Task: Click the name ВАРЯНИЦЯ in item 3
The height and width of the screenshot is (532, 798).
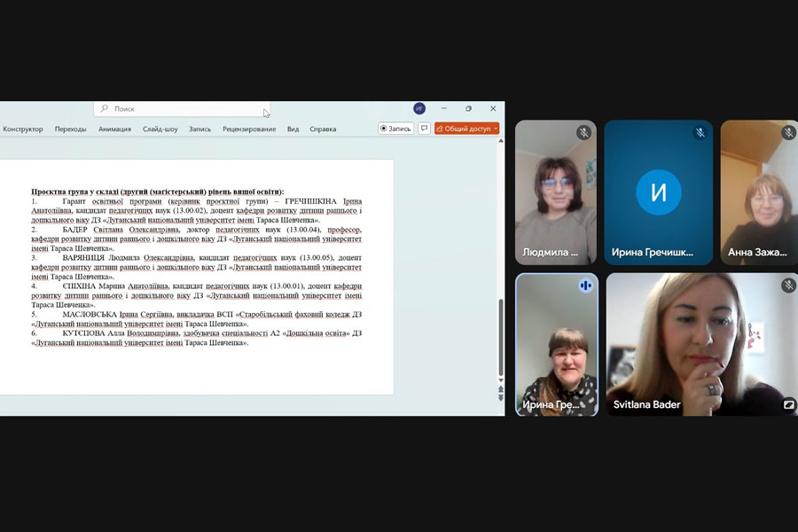Action: pos(83,258)
